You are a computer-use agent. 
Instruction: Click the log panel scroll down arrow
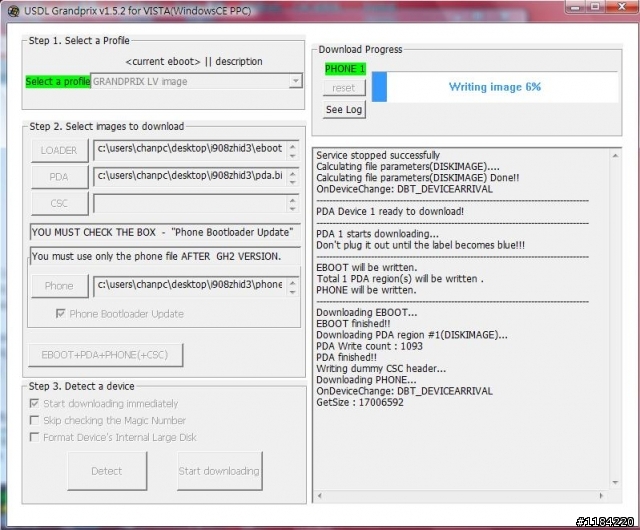[x=615, y=483]
